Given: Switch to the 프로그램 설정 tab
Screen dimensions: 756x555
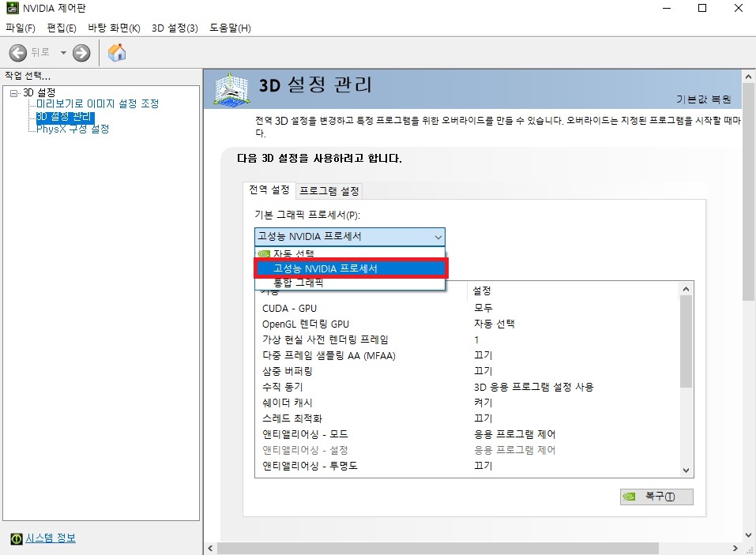Looking at the screenshot, I should pyautogui.click(x=329, y=191).
